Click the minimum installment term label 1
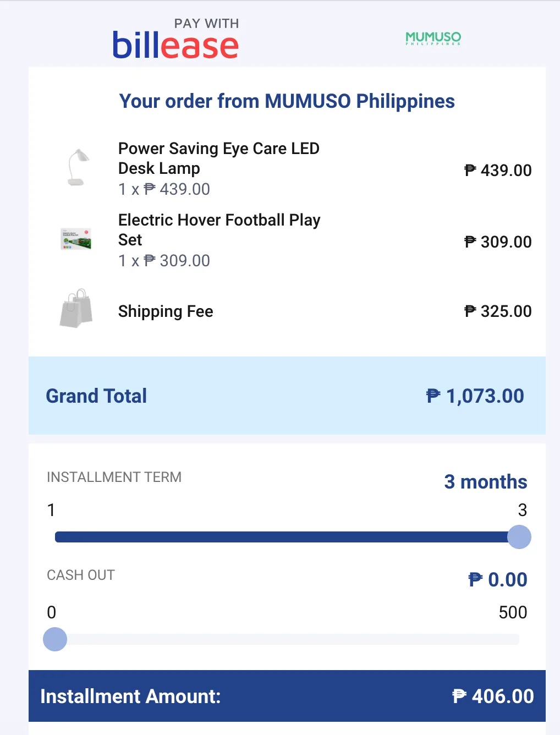The height and width of the screenshot is (735, 560). pyautogui.click(x=51, y=510)
